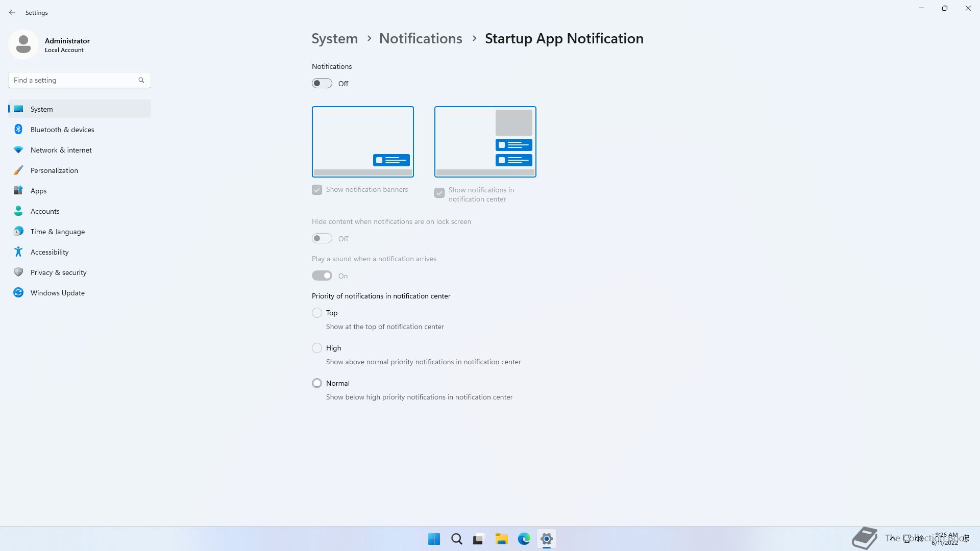Open Windows Update section
This screenshot has width=980, height=551.
57,293
